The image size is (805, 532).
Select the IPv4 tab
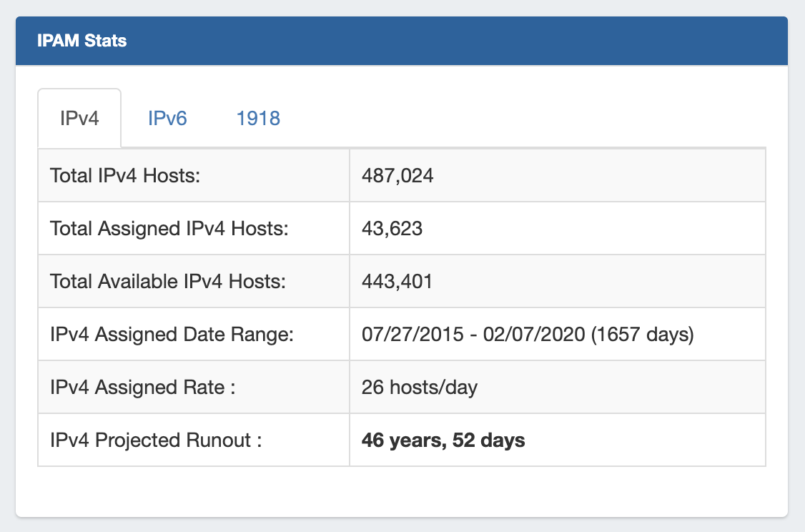79,118
